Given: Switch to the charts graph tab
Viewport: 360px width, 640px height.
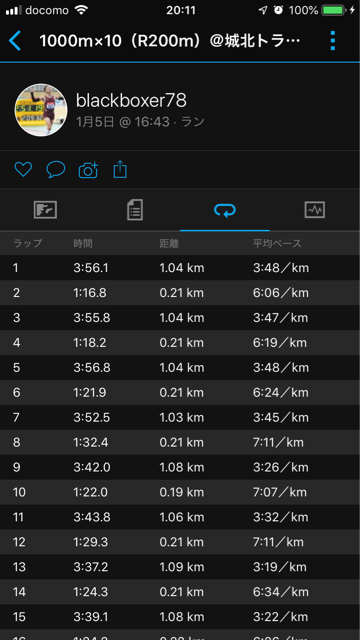Looking at the screenshot, I should coord(315,210).
